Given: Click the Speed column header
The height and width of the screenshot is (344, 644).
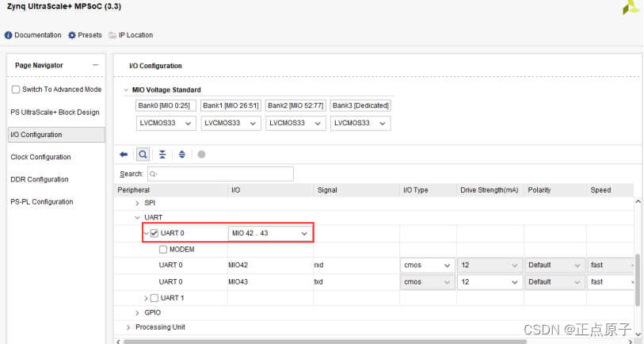Looking at the screenshot, I should (x=610, y=190).
